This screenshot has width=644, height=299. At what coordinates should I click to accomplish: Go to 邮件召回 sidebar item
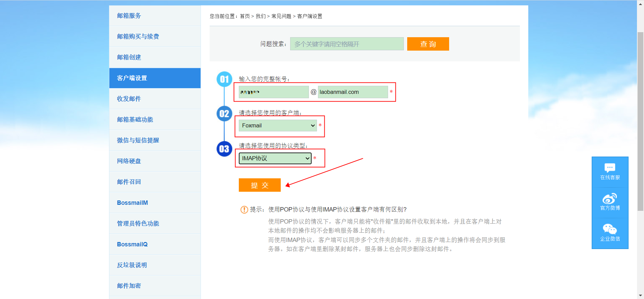pyautogui.click(x=155, y=182)
